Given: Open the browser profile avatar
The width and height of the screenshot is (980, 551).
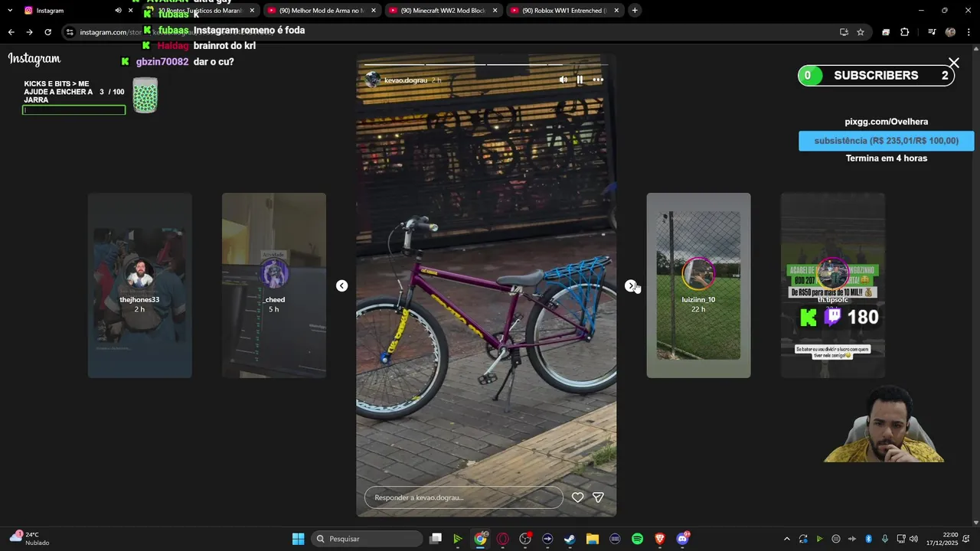Looking at the screenshot, I should (950, 32).
